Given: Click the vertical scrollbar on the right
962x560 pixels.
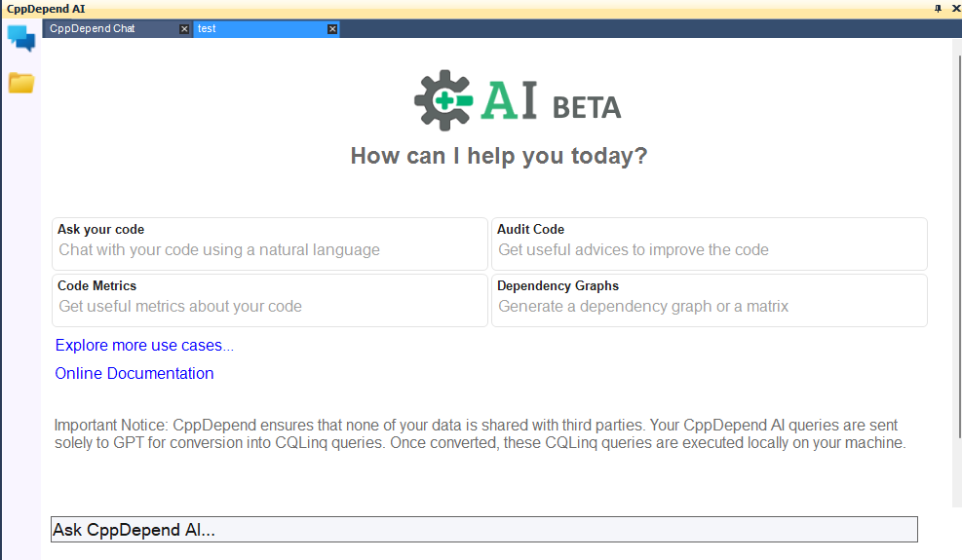Looking at the screenshot, I should pos(958,245).
